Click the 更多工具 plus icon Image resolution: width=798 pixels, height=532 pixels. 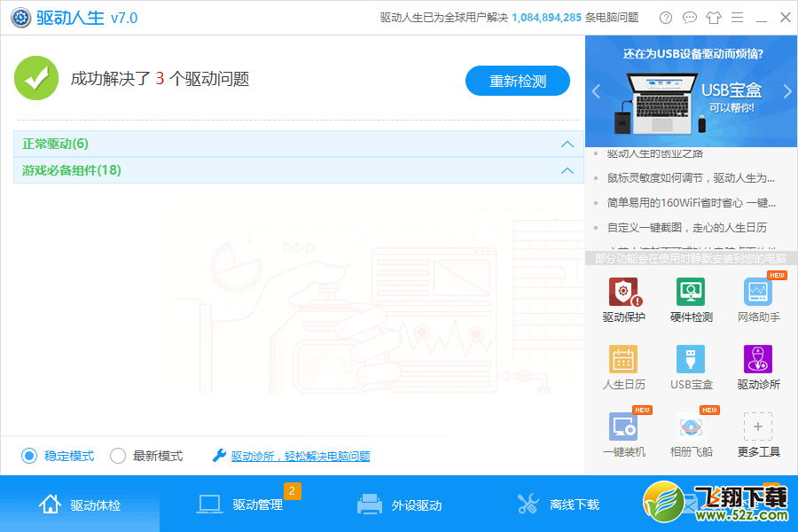[x=758, y=426]
